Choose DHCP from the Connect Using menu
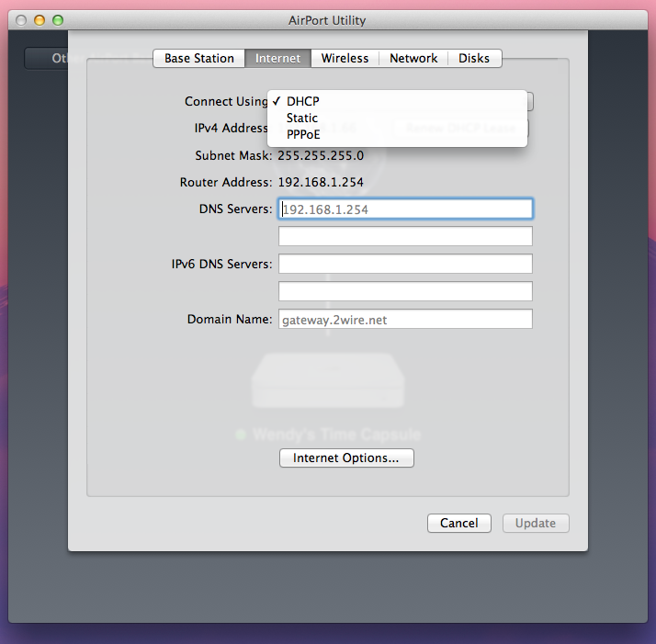The width and height of the screenshot is (656, 644). [397, 101]
